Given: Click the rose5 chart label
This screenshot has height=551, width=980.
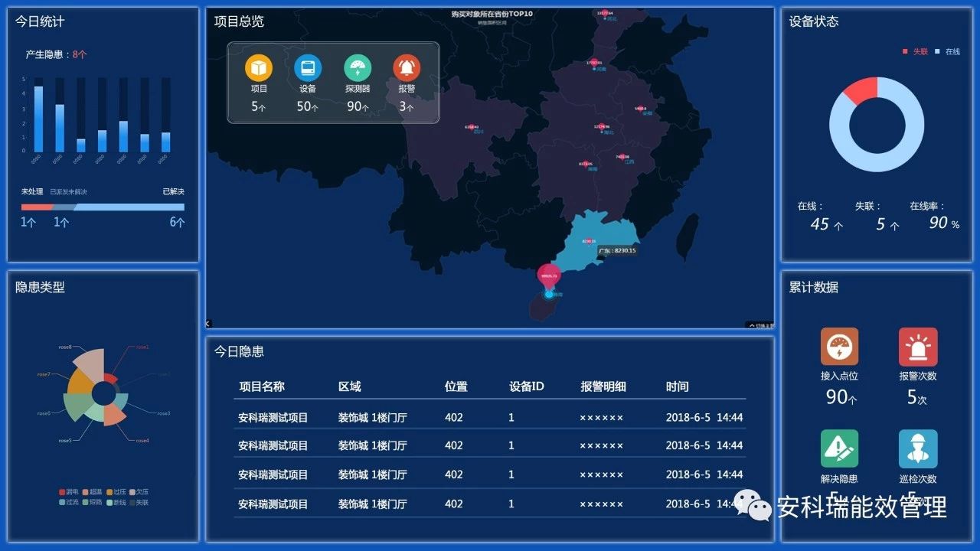Looking at the screenshot, I should (x=65, y=441).
